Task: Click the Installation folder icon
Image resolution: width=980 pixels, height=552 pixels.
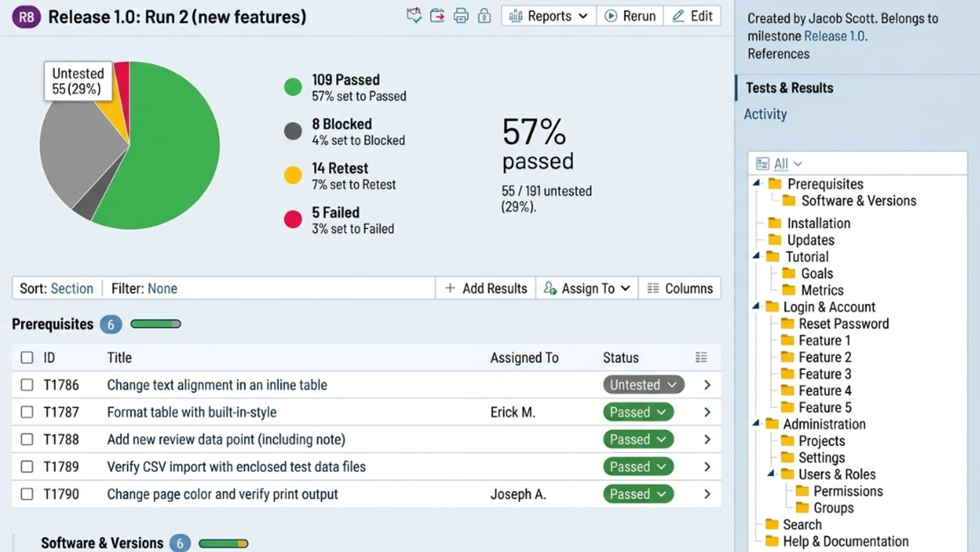Action: coord(775,223)
